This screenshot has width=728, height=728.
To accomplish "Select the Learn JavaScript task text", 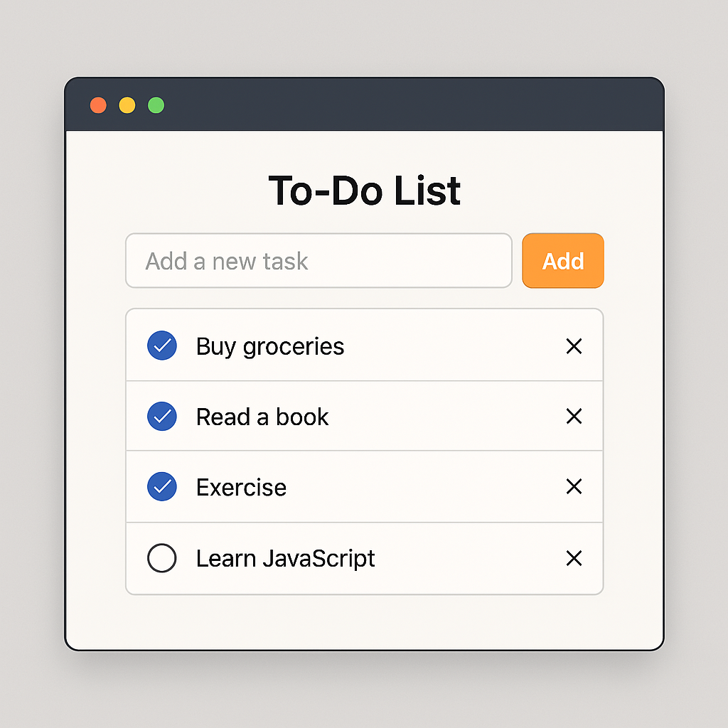I will pyautogui.click(x=285, y=558).
